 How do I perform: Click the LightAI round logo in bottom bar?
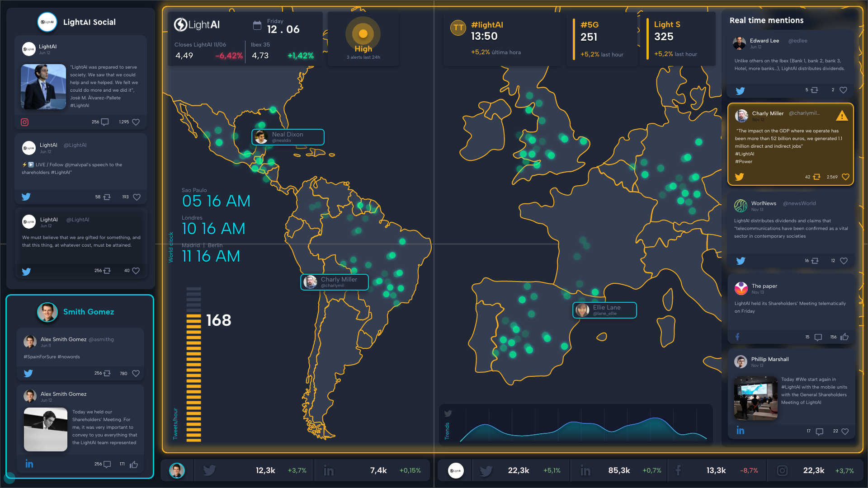456,470
